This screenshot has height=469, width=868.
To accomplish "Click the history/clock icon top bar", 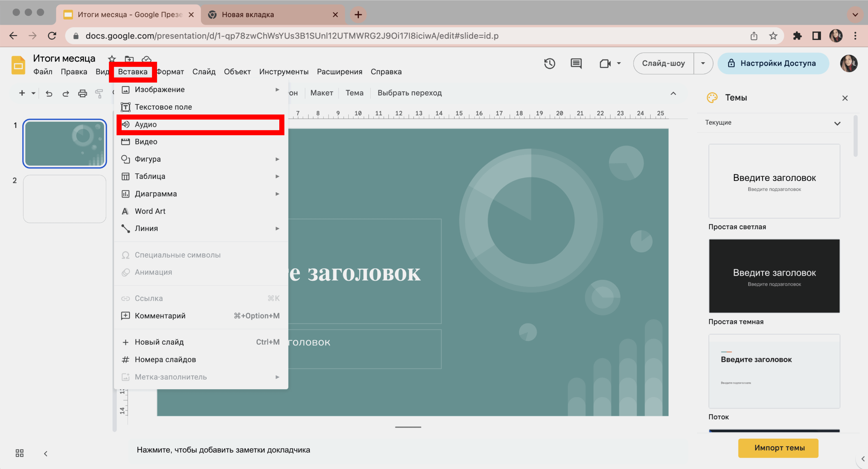I will pos(550,64).
